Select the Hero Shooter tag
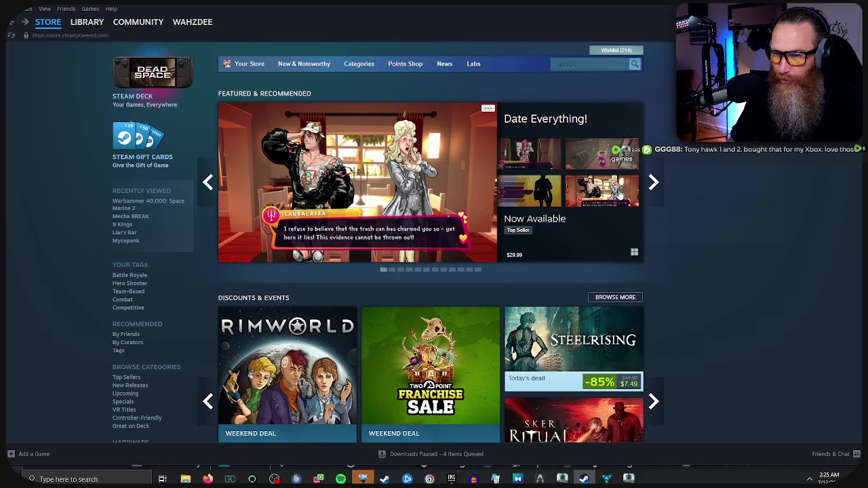The image size is (868, 488). pyautogui.click(x=130, y=283)
